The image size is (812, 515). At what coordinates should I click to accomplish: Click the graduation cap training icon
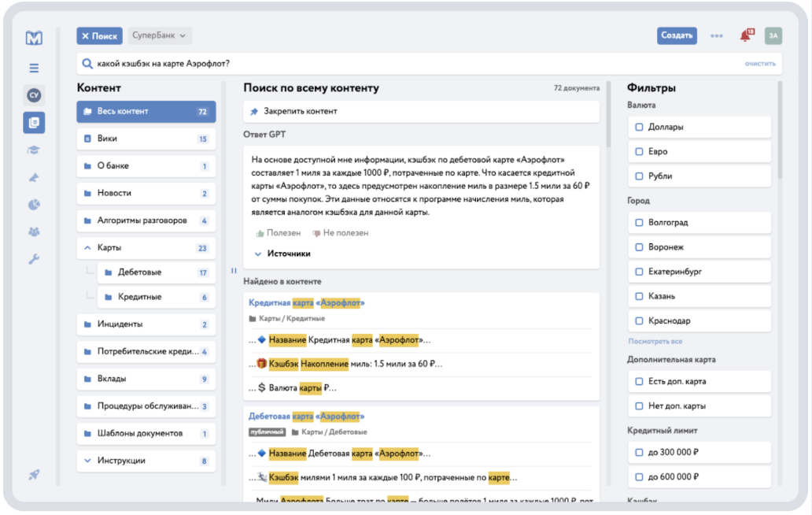tap(34, 150)
